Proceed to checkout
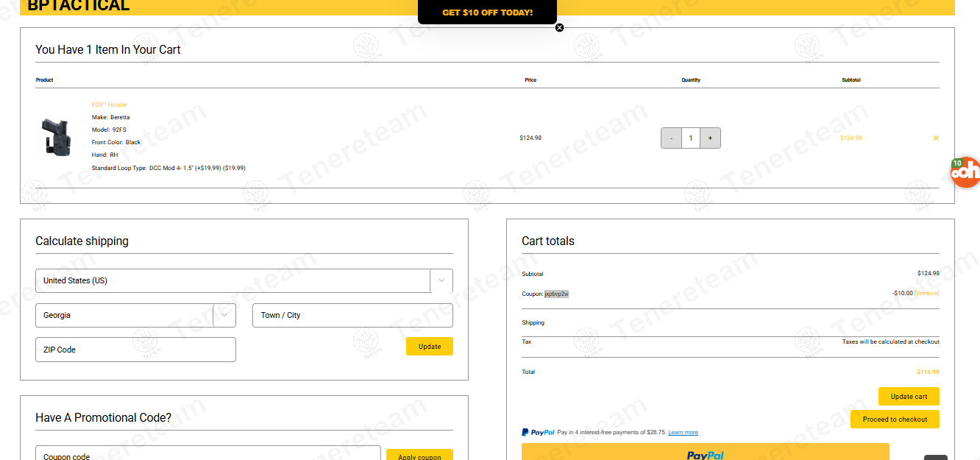The height and width of the screenshot is (460, 980). pos(895,420)
